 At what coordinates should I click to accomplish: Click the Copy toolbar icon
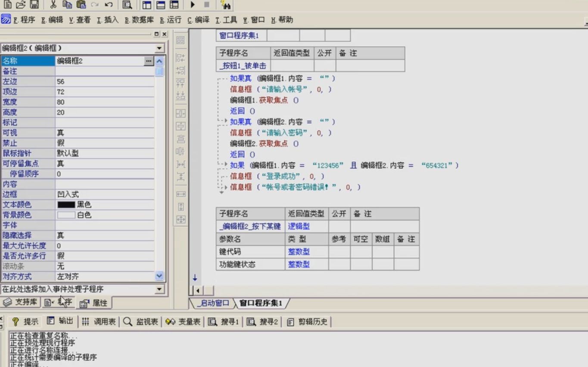coord(67,5)
